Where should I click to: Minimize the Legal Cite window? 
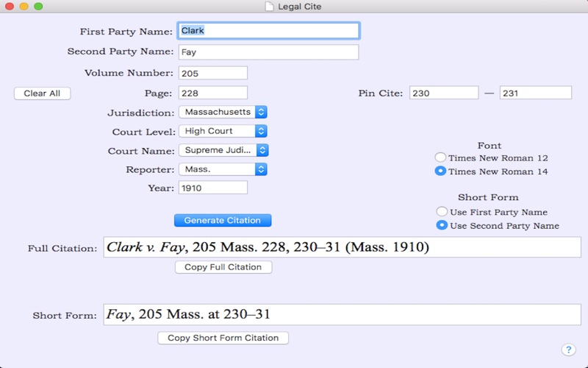(x=24, y=7)
